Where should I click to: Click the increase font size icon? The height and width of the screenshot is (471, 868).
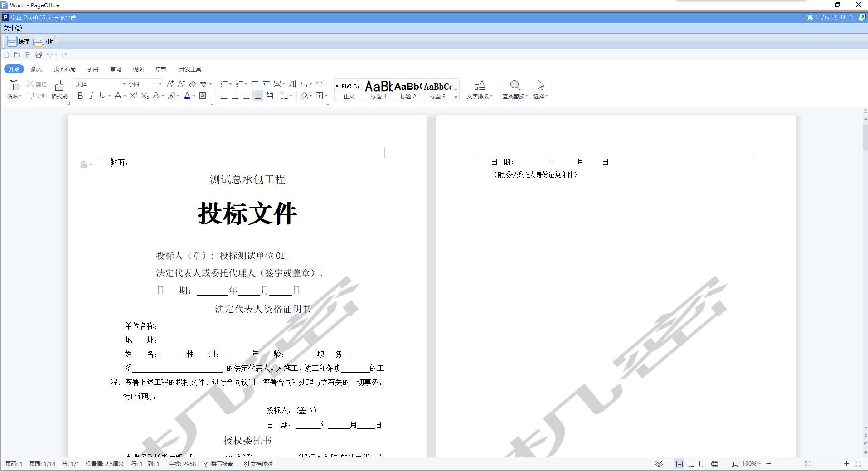[170, 84]
